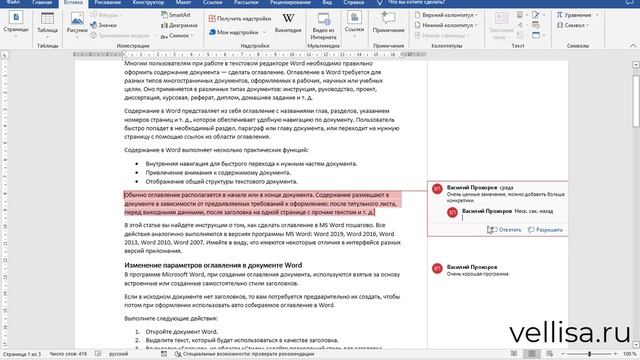Viewport: 640px width, 360px height.
Task: Click the date and time icon in Текст group
Action: 536,25
